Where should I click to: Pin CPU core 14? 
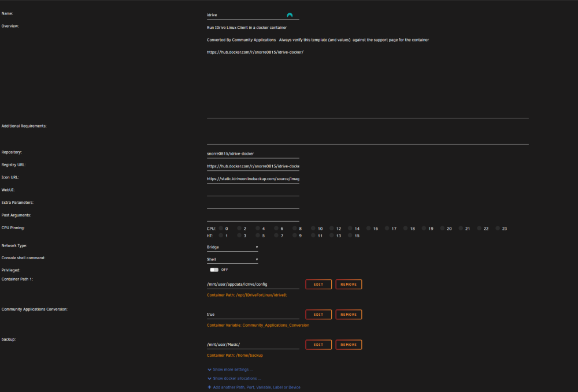click(350, 228)
